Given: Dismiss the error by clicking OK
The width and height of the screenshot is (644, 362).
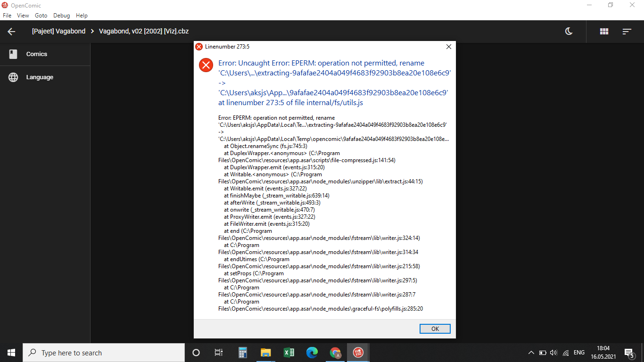Looking at the screenshot, I should tap(435, 329).
